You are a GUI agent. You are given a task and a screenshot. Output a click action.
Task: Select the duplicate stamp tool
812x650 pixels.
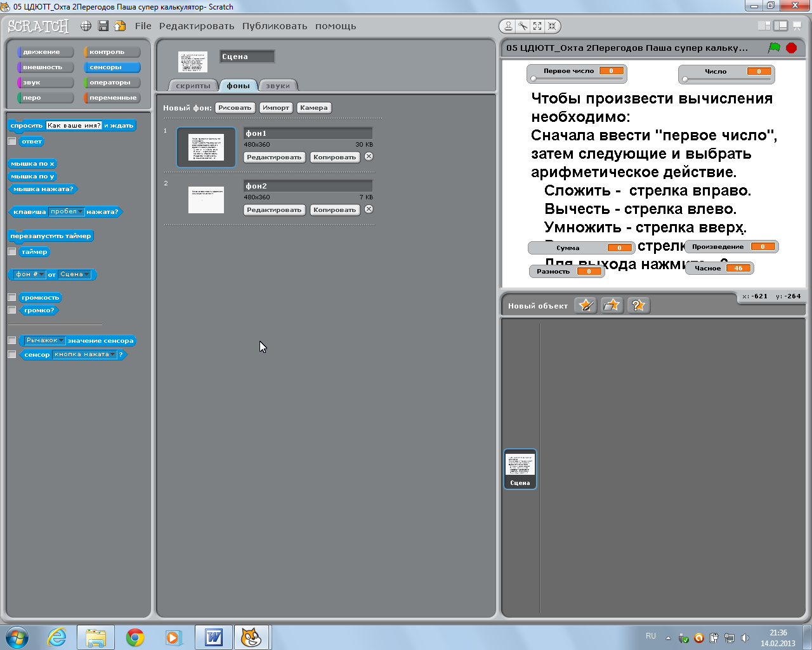(x=508, y=26)
